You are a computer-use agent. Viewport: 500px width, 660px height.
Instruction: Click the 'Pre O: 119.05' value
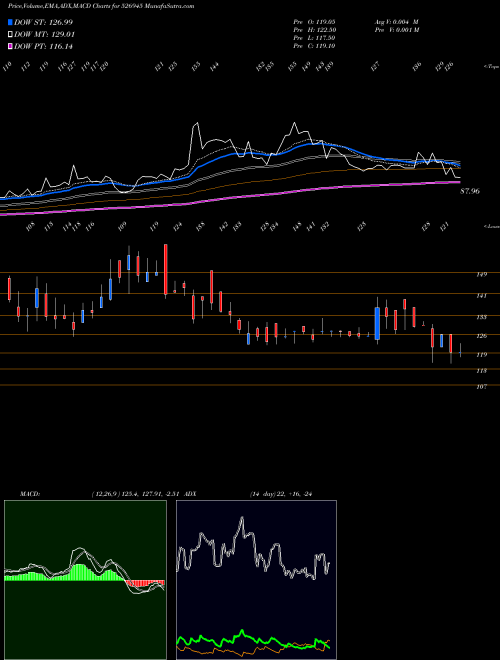314,21
